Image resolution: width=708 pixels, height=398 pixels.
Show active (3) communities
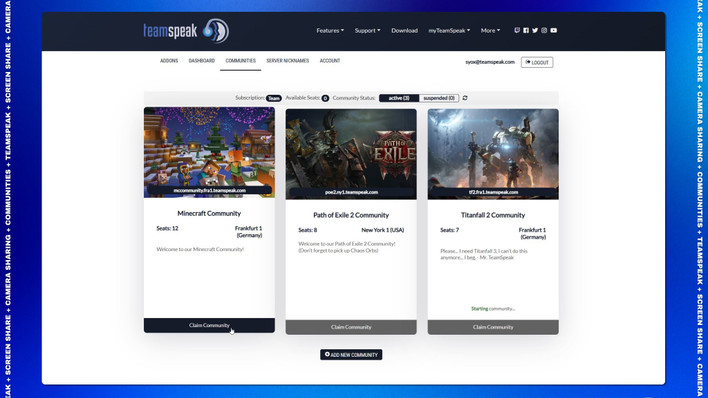(399, 98)
